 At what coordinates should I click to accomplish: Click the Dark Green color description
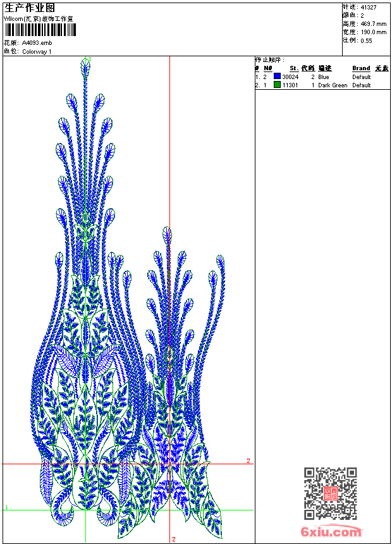(333, 85)
